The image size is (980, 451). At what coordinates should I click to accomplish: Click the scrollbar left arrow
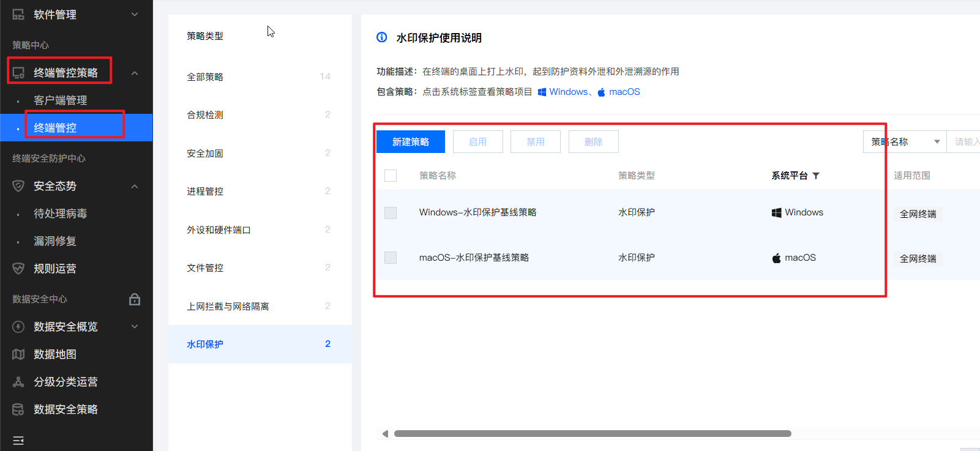[385, 434]
